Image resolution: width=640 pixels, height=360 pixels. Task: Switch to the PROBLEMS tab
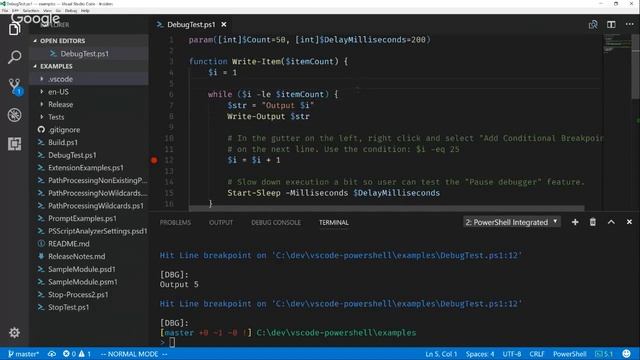tap(175, 222)
